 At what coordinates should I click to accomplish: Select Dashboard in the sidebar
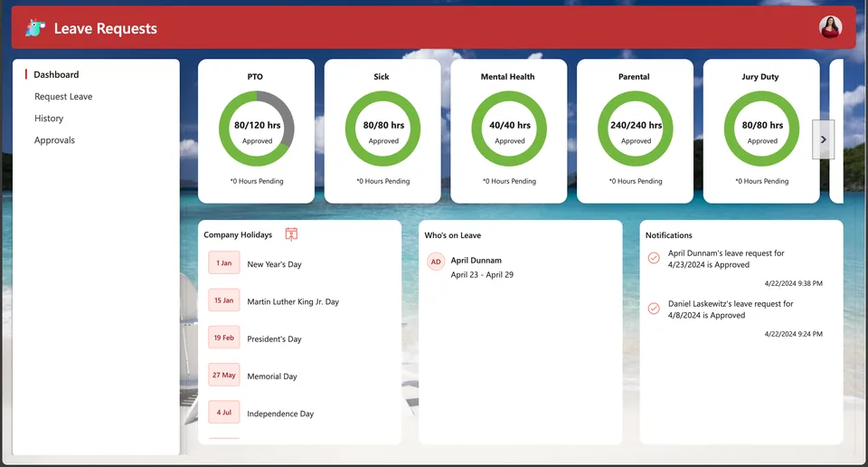pyautogui.click(x=56, y=74)
